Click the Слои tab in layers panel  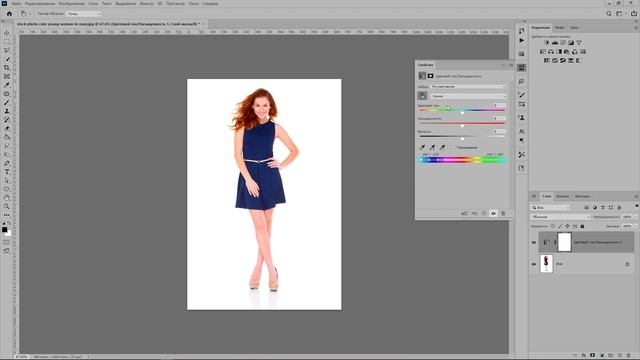pos(547,196)
